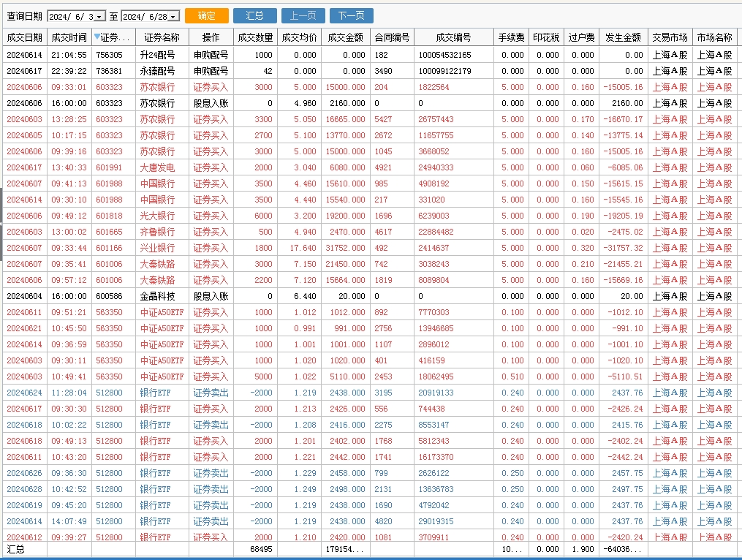The height and width of the screenshot is (560, 742).
Task: Go to previous page with 上一页
Action: [303, 15]
